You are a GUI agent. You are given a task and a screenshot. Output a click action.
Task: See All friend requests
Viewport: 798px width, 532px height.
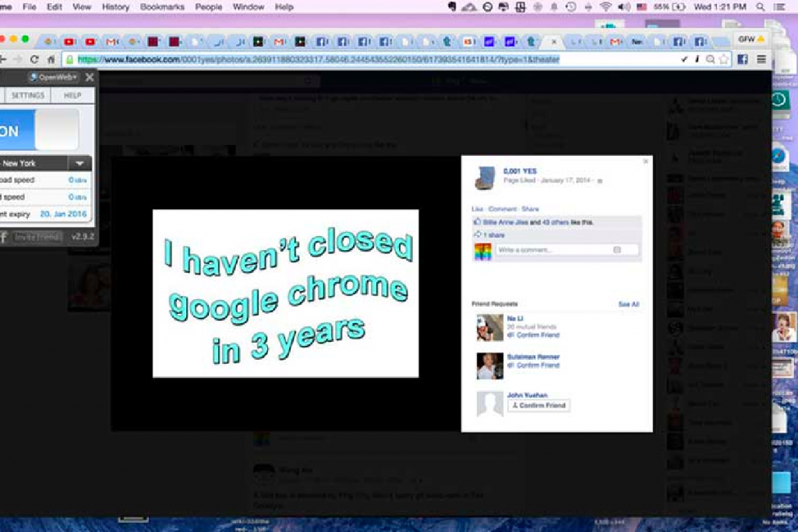tap(629, 304)
